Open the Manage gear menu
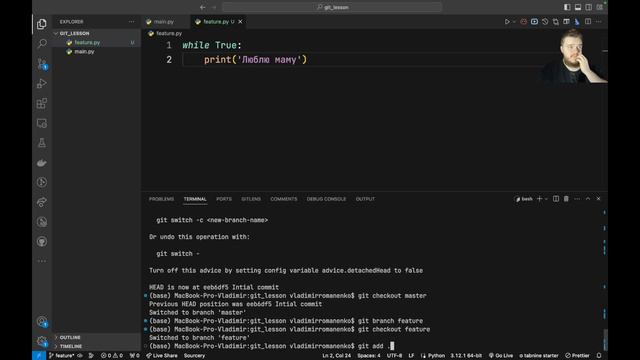This screenshot has height=360, width=640. (42, 341)
